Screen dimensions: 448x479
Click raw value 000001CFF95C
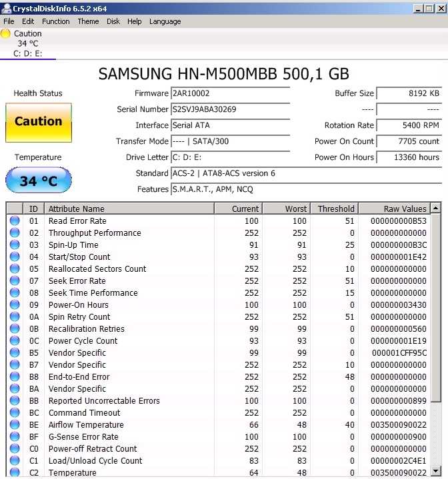(399, 353)
